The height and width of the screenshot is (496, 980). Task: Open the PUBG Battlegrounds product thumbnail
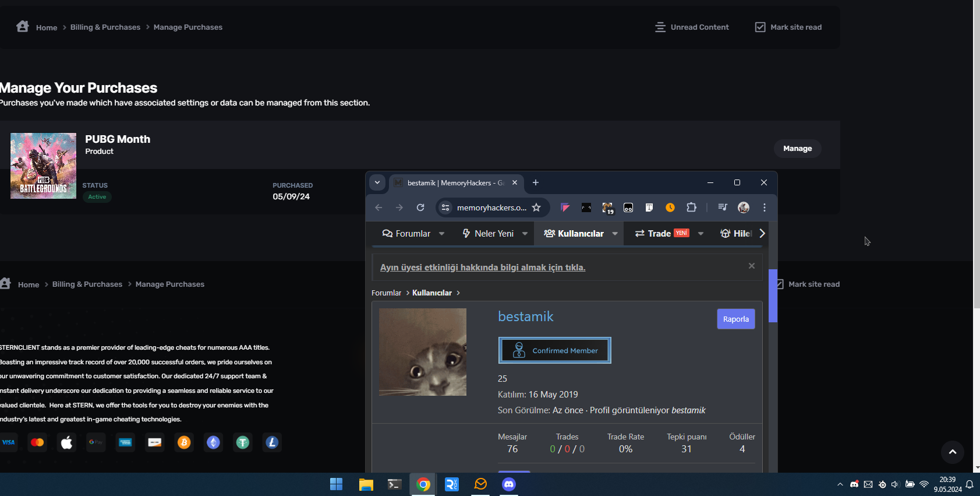pyautogui.click(x=43, y=166)
